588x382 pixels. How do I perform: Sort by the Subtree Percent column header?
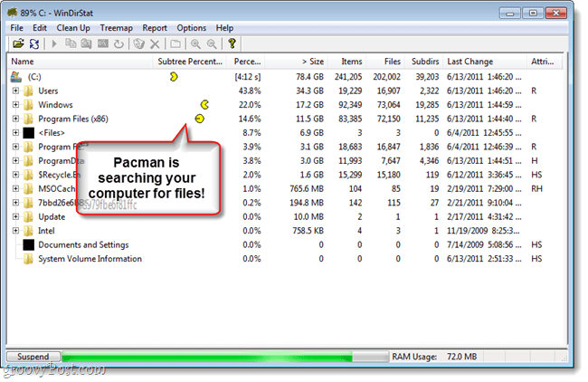pyautogui.click(x=190, y=62)
